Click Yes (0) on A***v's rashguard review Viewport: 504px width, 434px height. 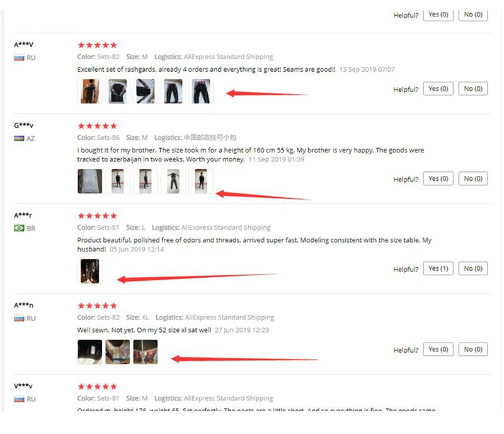pyautogui.click(x=438, y=89)
